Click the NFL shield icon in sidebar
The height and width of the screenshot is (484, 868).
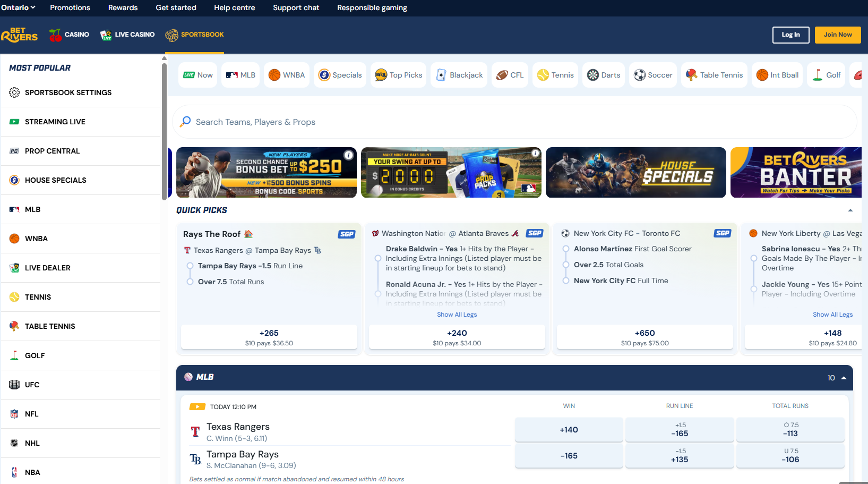14,414
